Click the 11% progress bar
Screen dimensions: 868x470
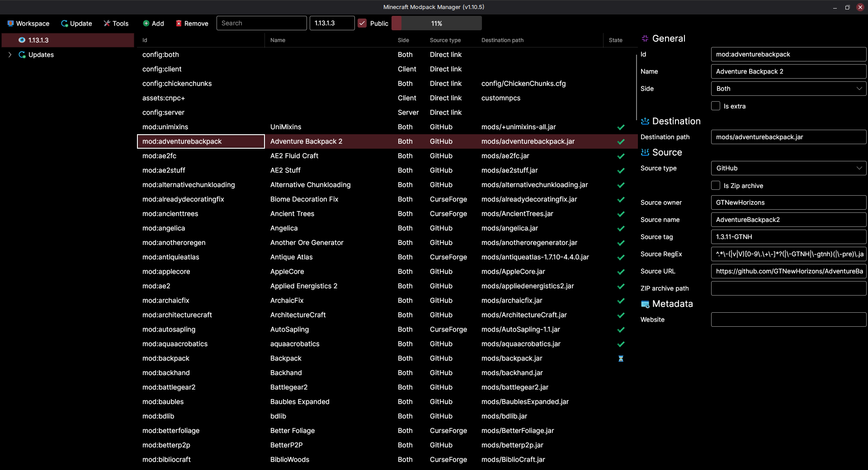436,23
